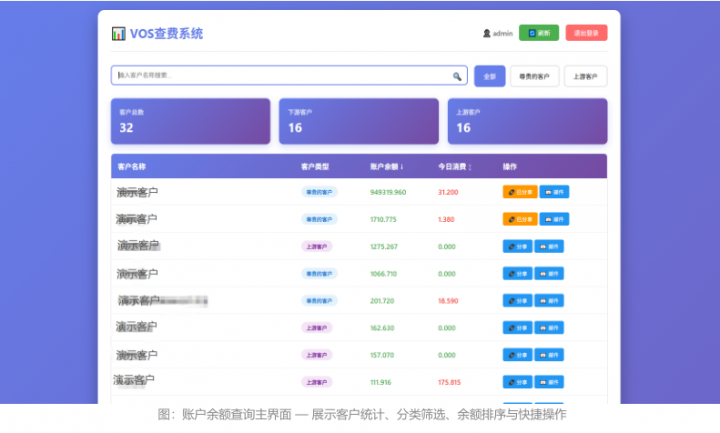720x433 pixels.
Task: Click the 上游客户 16 stat card
Action: click(527, 121)
